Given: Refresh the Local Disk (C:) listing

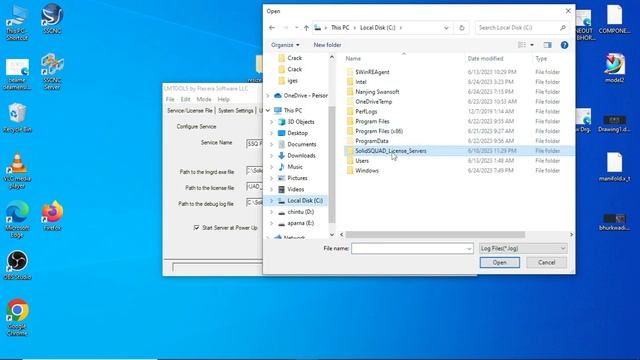Looking at the screenshot, I should [x=462, y=28].
